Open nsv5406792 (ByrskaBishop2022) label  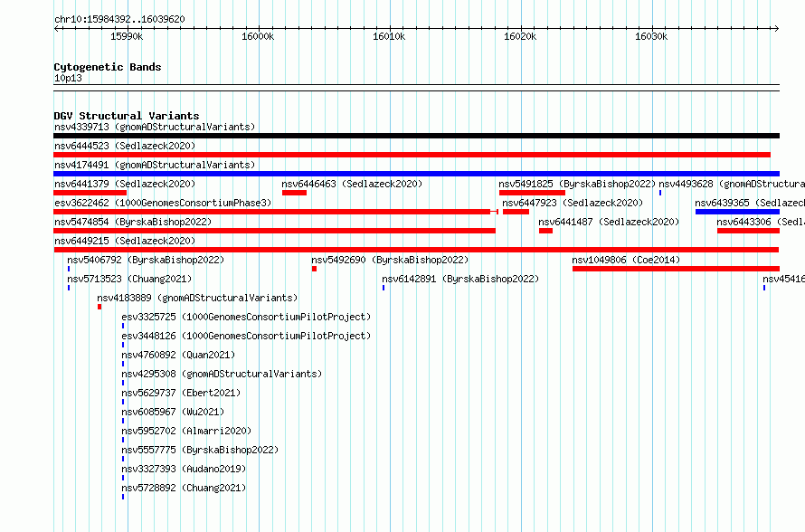[146, 260]
